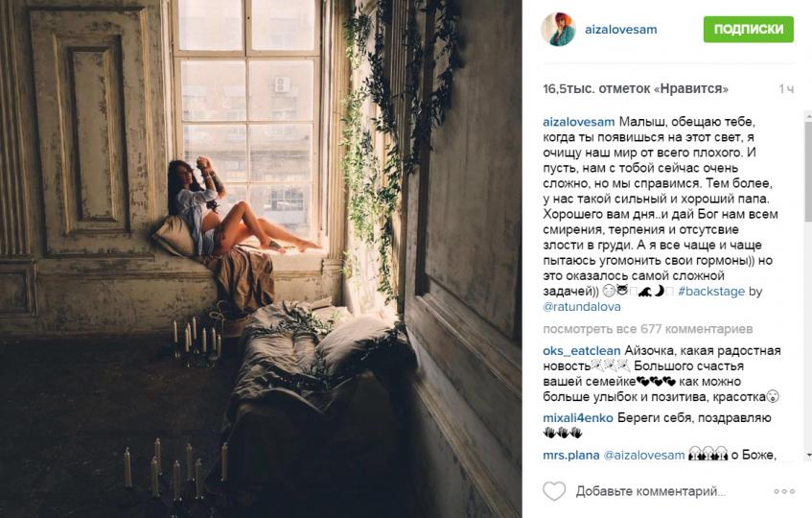Click the aizalovesam username in the caption
Image resolution: width=812 pixels, height=518 pixels.
[x=578, y=122]
